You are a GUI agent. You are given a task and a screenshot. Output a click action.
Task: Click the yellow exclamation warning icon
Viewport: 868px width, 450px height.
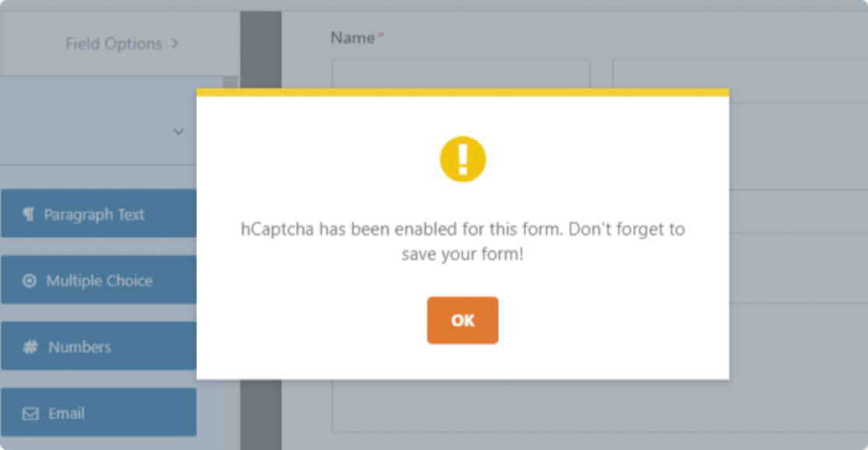tap(462, 158)
